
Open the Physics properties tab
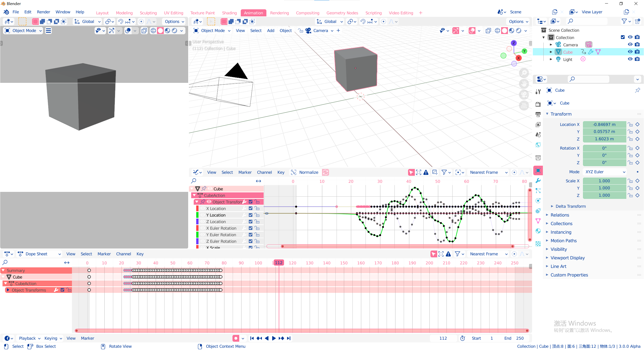(x=538, y=201)
